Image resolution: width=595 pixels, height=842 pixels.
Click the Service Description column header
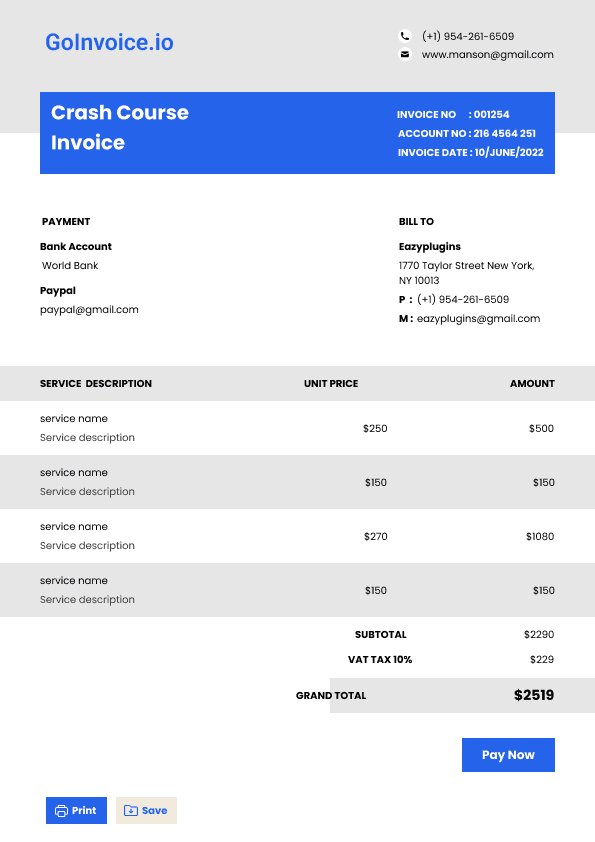tap(96, 383)
